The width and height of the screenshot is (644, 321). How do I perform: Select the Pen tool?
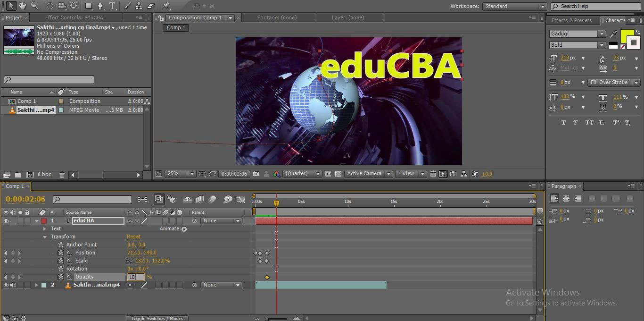coord(100,6)
